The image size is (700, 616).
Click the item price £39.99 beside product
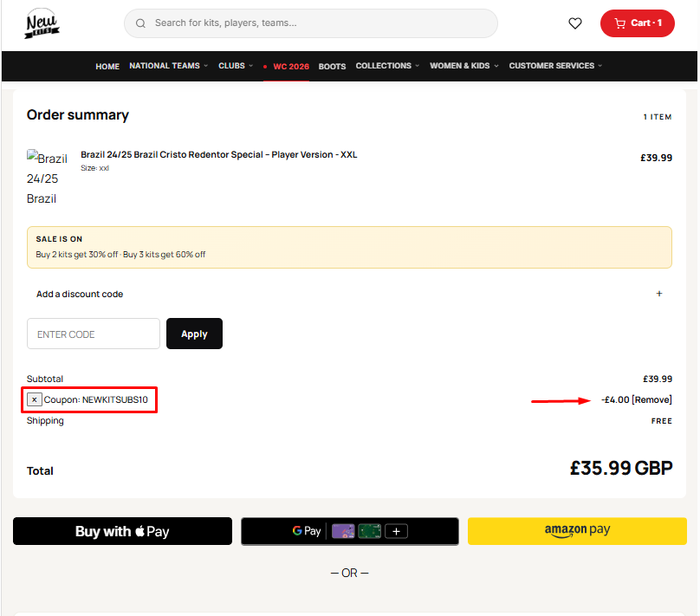657,158
